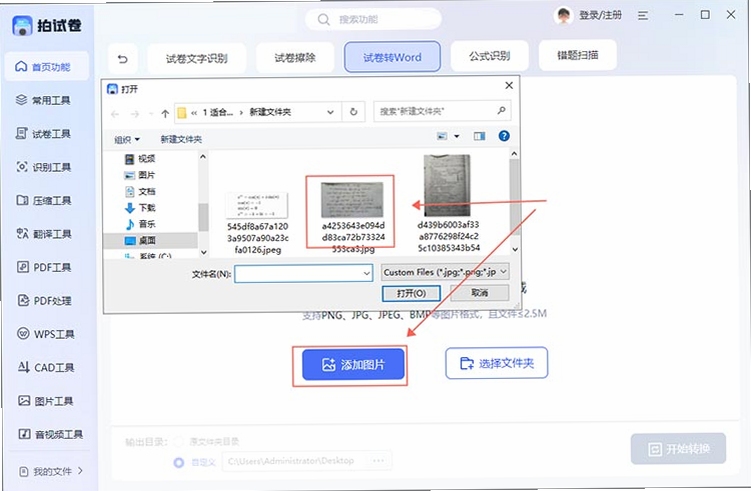Browse output folder with the ellipsis button
Screen dimensions: 751x491
378,461
